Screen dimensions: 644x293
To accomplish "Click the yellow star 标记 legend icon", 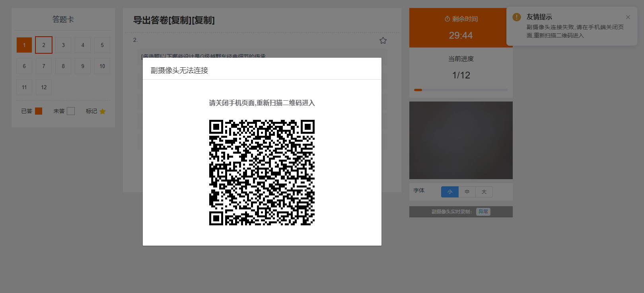I will (103, 111).
